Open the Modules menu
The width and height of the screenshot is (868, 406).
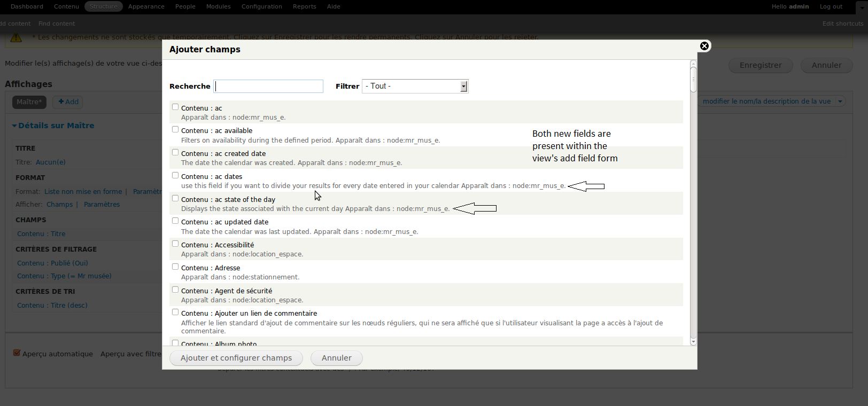click(x=219, y=6)
